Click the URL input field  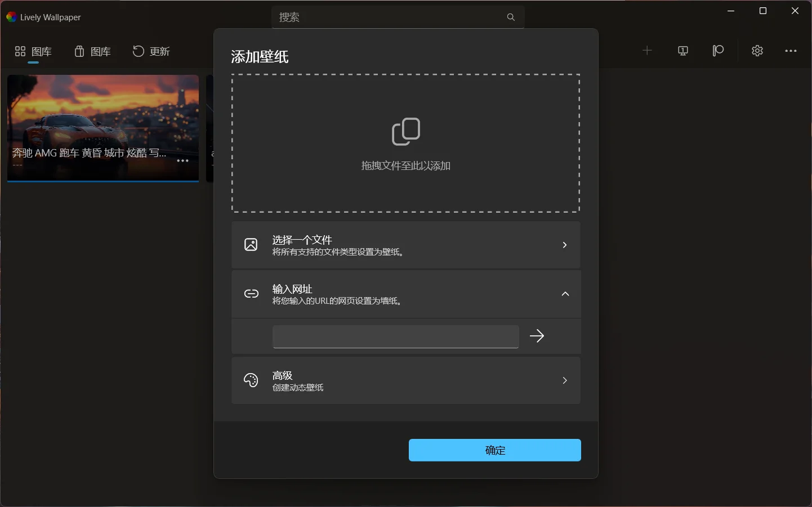[x=395, y=336]
